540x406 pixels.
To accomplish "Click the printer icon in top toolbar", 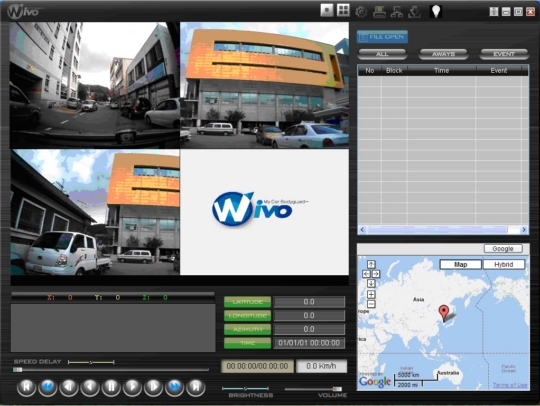I will [379, 12].
